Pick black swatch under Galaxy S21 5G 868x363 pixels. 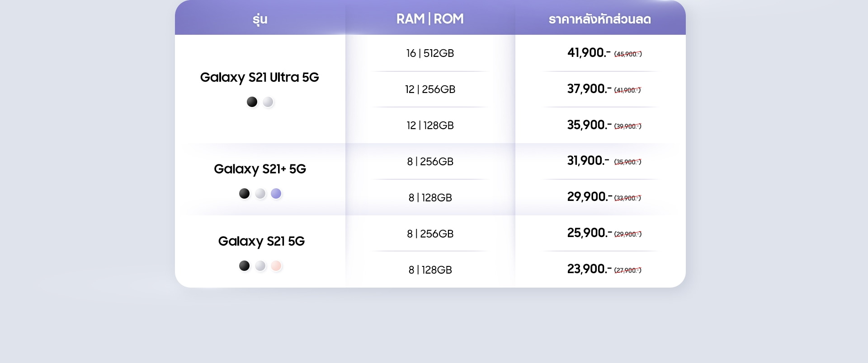click(244, 266)
